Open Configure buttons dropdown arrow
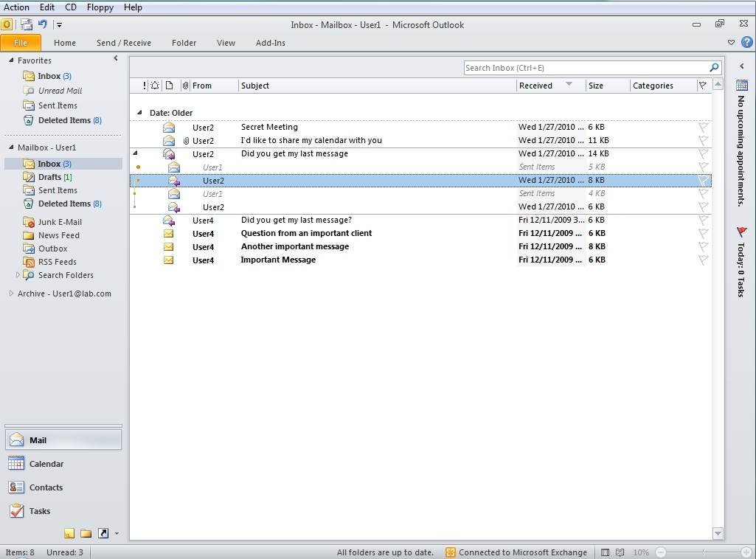756x559 pixels. [x=117, y=533]
